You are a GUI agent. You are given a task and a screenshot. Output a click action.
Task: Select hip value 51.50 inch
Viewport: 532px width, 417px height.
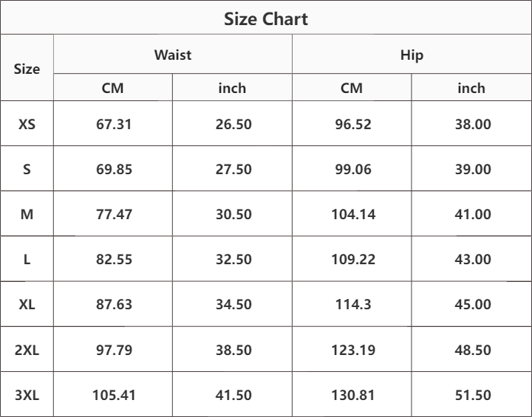click(x=473, y=395)
